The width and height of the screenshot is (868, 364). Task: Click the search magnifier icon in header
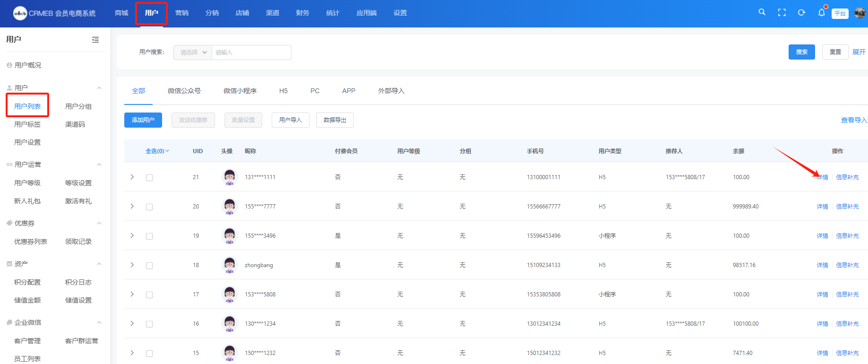tap(762, 12)
